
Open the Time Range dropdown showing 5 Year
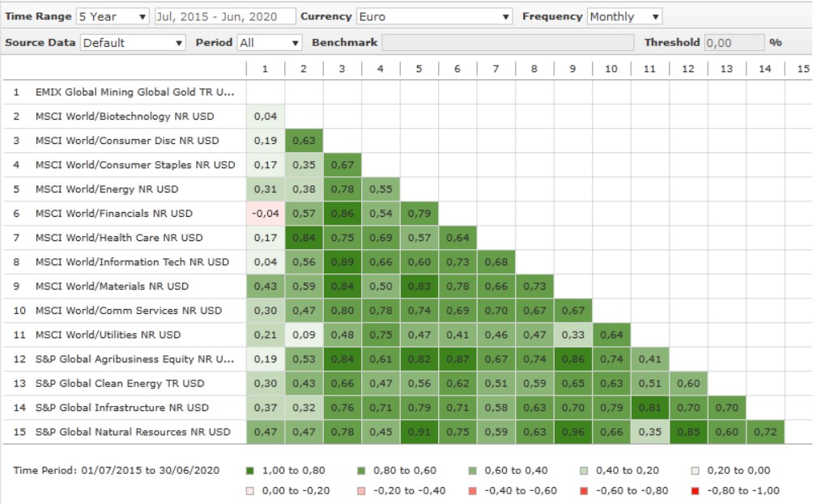[113, 16]
